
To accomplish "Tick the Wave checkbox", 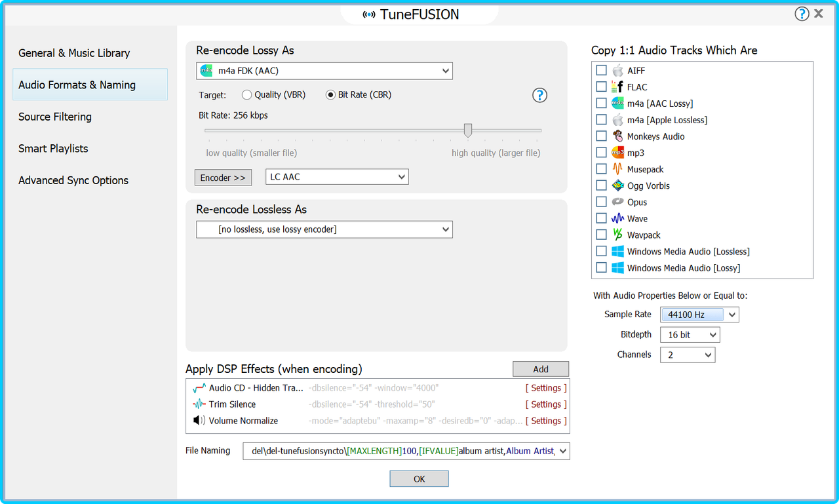I will [601, 218].
